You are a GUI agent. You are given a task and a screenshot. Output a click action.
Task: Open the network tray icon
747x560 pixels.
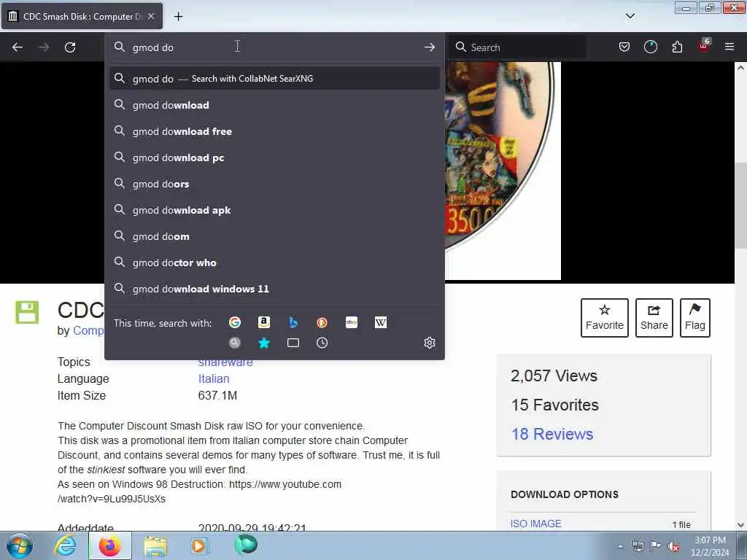click(x=638, y=547)
